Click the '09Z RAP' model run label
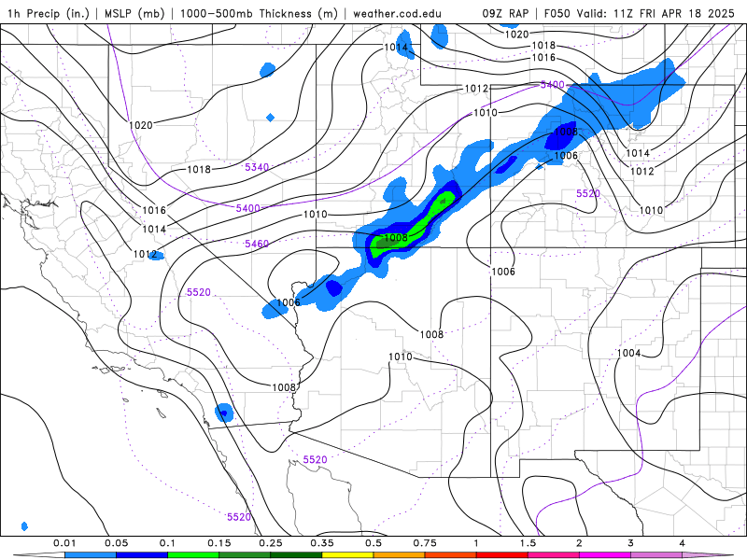Screen dimensions: 747x560 click(x=505, y=13)
